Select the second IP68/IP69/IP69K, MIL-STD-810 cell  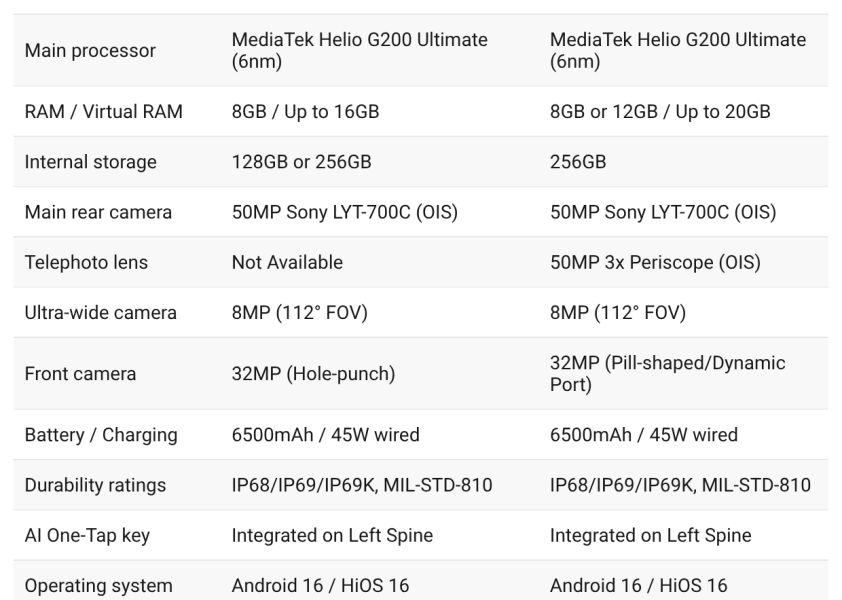pyautogui.click(x=680, y=485)
